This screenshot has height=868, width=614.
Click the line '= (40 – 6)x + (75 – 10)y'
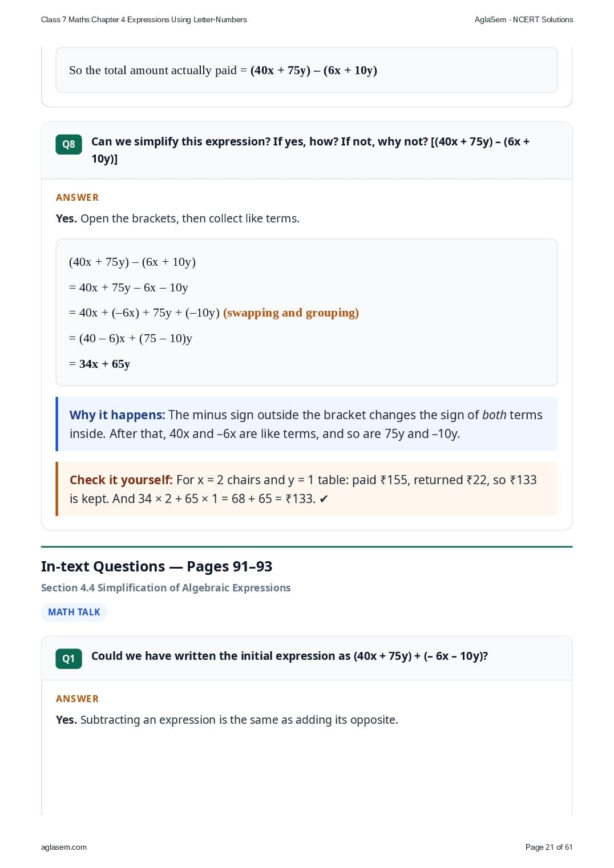[131, 338]
